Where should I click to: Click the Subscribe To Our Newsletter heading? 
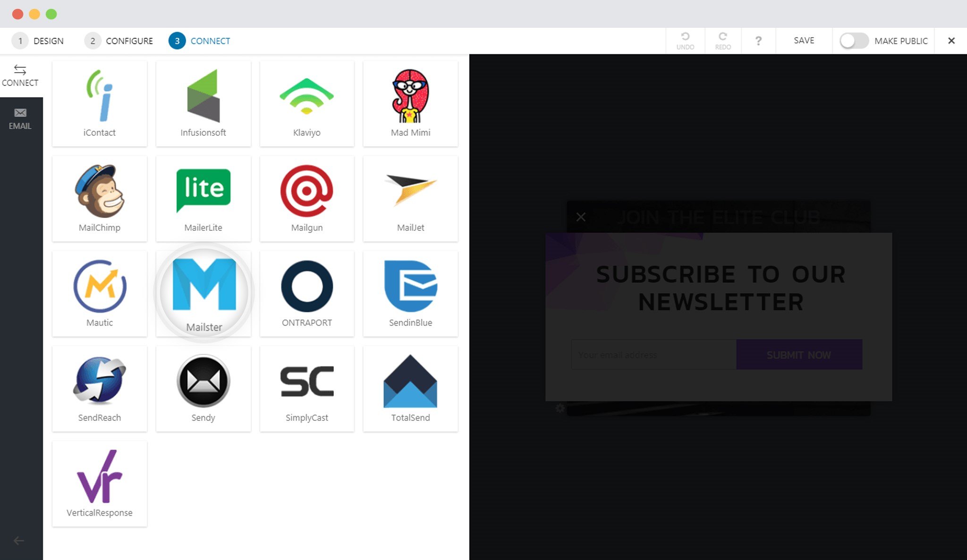tap(721, 288)
